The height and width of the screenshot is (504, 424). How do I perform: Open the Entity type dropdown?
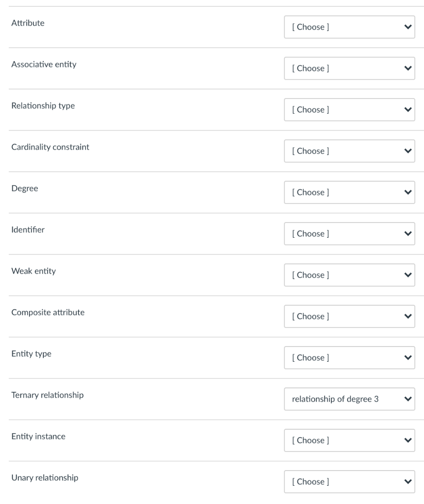[x=349, y=358]
